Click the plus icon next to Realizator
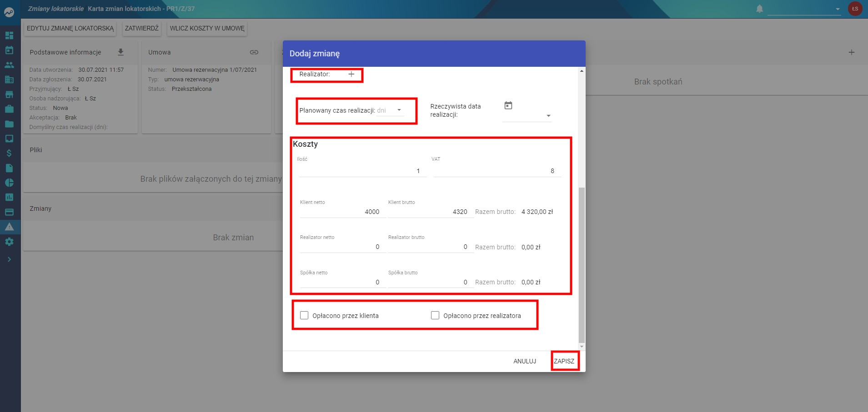 tap(351, 74)
